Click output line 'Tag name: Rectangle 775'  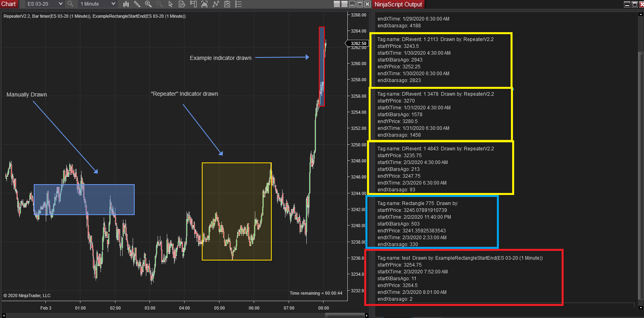coord(418,203)
